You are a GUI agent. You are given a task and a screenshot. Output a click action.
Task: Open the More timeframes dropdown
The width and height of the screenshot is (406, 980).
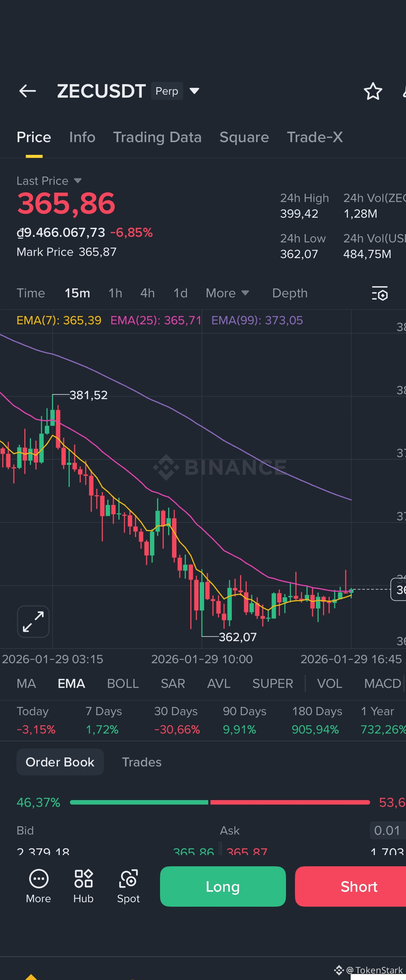(227, 293)
